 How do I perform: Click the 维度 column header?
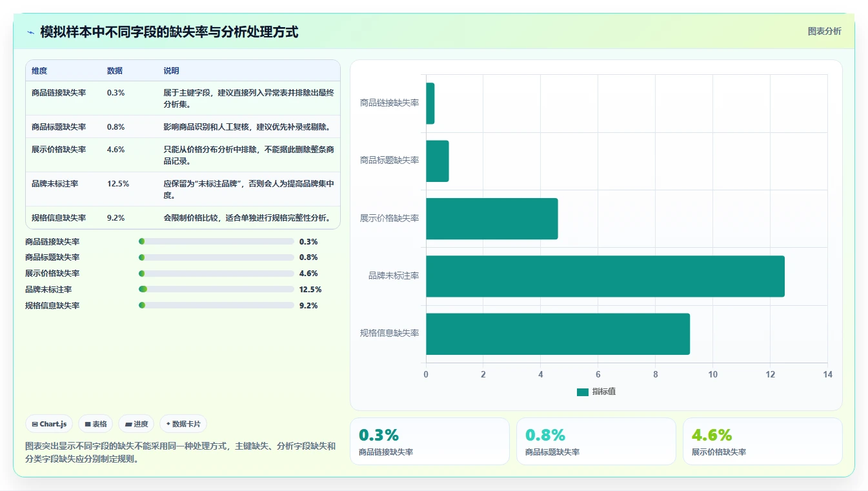39,70
